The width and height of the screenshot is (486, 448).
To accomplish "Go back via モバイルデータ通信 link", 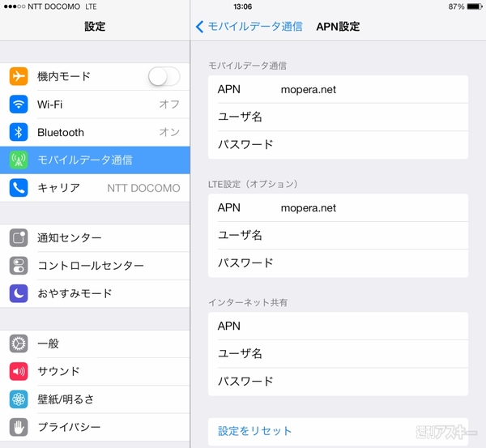I will tap(255, 27).
